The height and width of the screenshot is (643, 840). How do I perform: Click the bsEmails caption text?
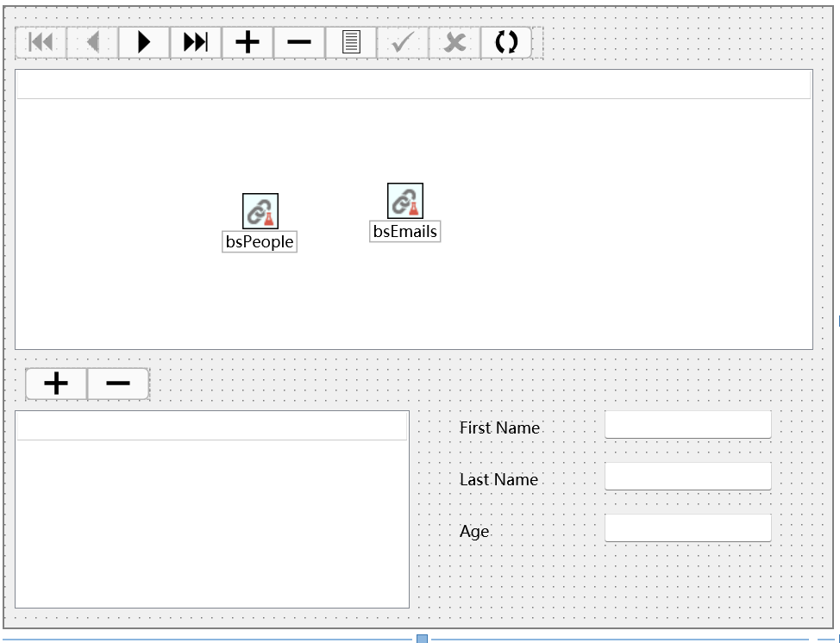coord(405,231)
